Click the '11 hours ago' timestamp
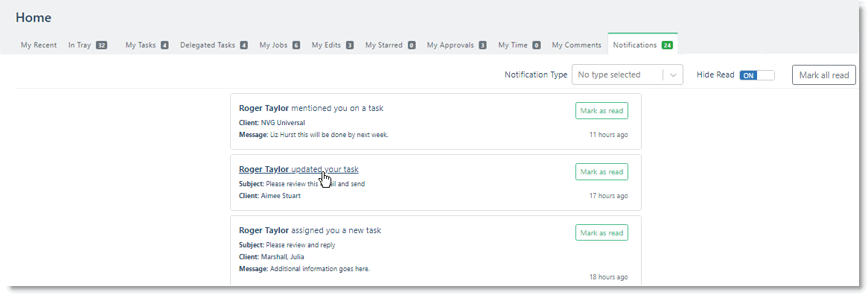 click(x=608, y=135)
